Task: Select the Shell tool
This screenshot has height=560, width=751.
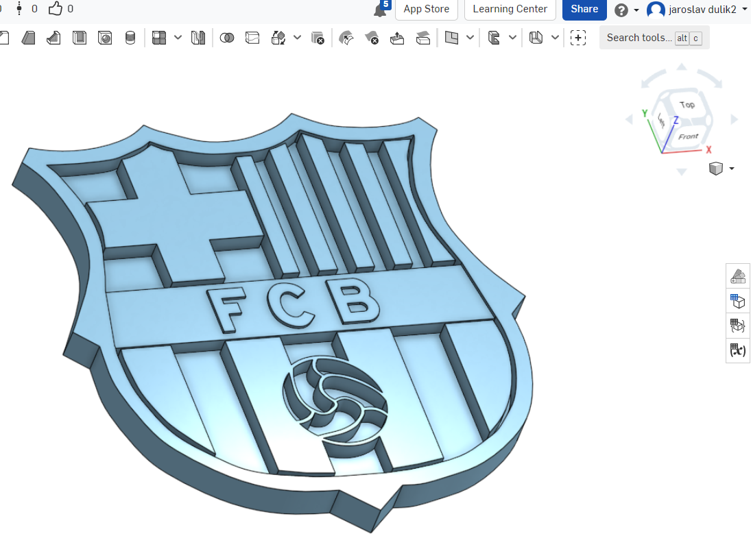Action: click(80, 38)
